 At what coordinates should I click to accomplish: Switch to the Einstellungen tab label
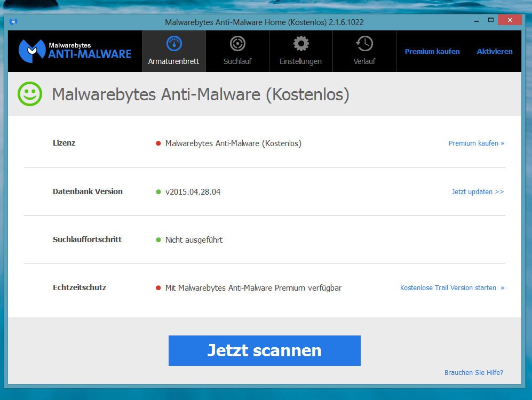coord(300,61)
